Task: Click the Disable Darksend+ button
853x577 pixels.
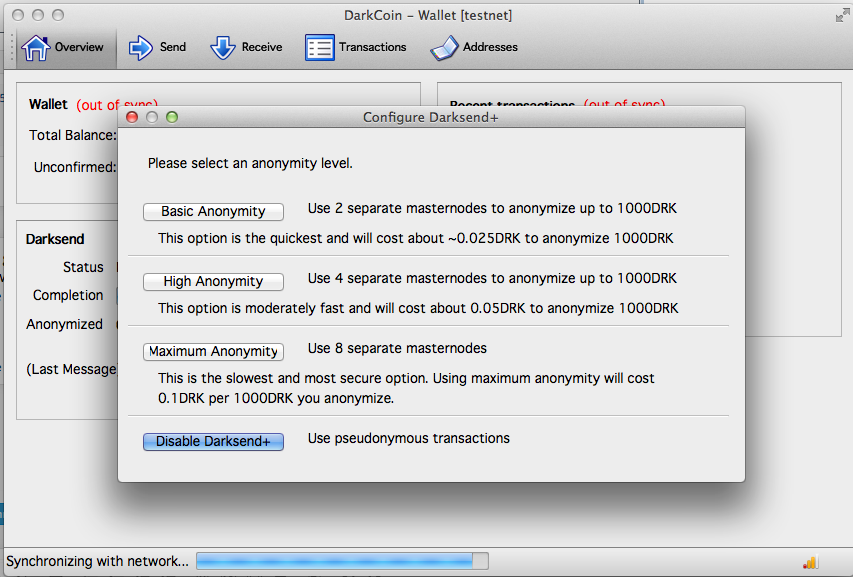Action: click(213, 442)
